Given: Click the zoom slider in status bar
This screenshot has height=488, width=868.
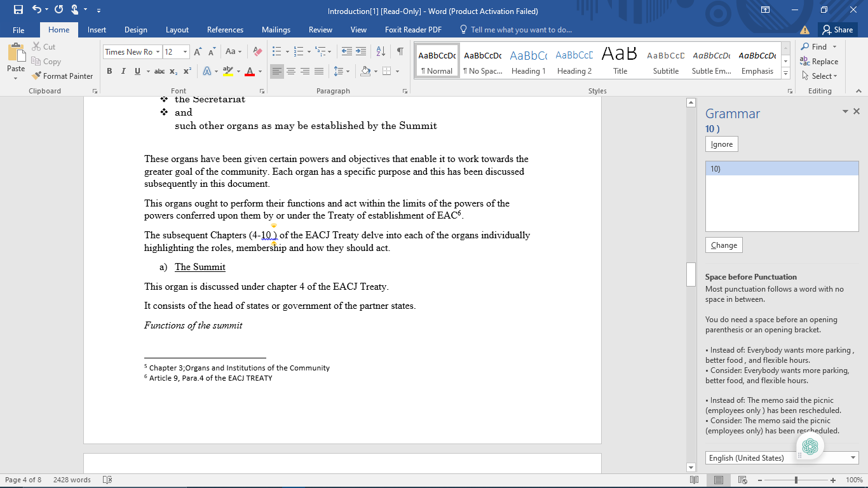Looking at the screenshot, I should 796,480.
